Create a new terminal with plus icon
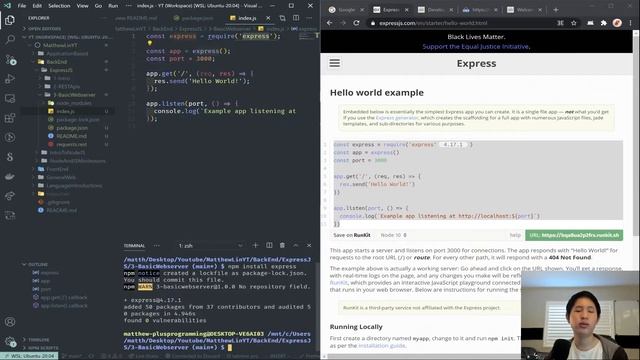Screen dimensions: 640x360 click(256, 245)
